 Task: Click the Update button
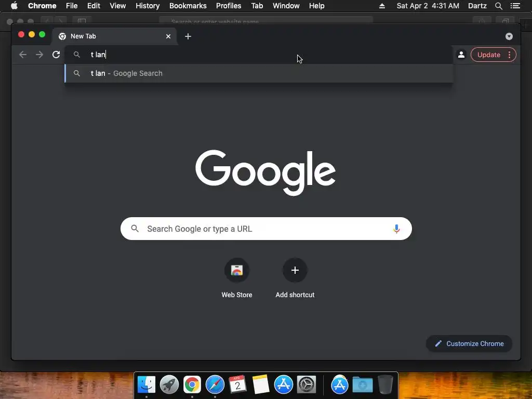[x=488, y=55]
